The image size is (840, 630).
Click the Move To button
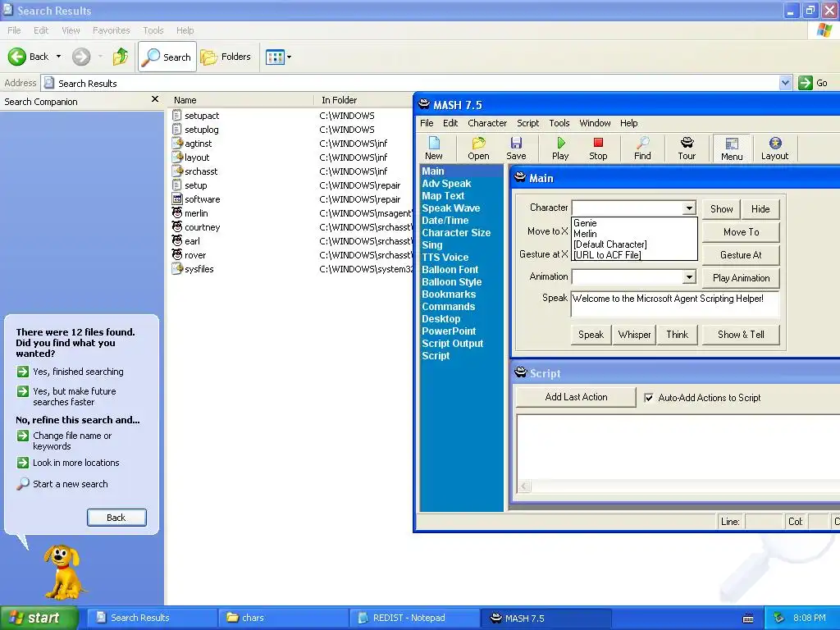[x=741, y=232]
